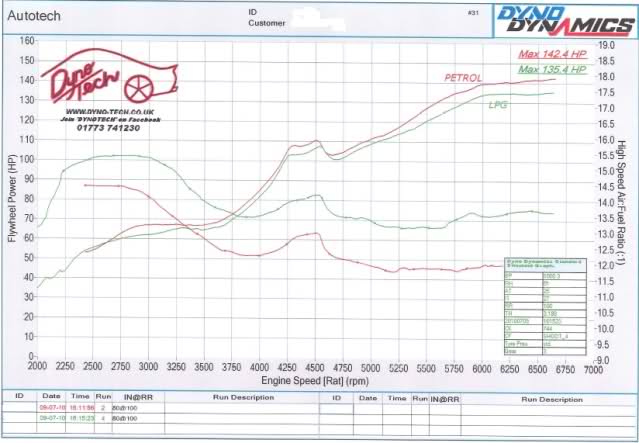Image resolution: width=639 pixels, height=443 pixels.
Task: Click the red PETROL curve label
Action: [463, 77]
